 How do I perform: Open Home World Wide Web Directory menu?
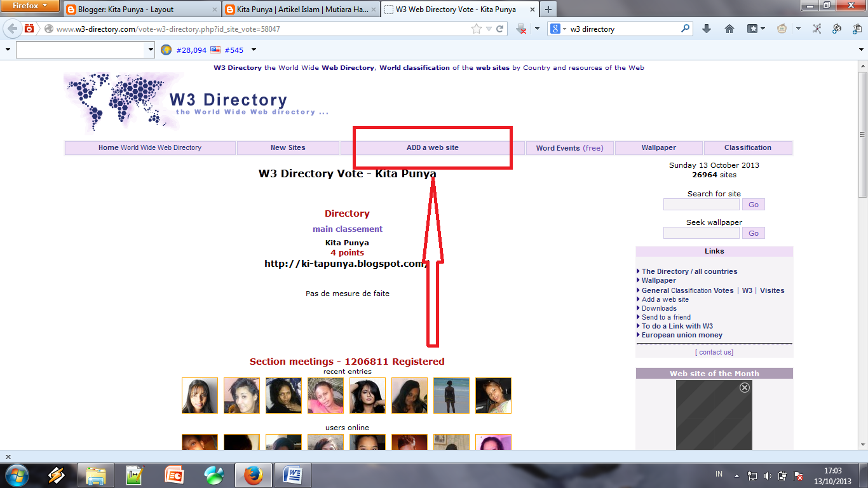click(150, 147)
